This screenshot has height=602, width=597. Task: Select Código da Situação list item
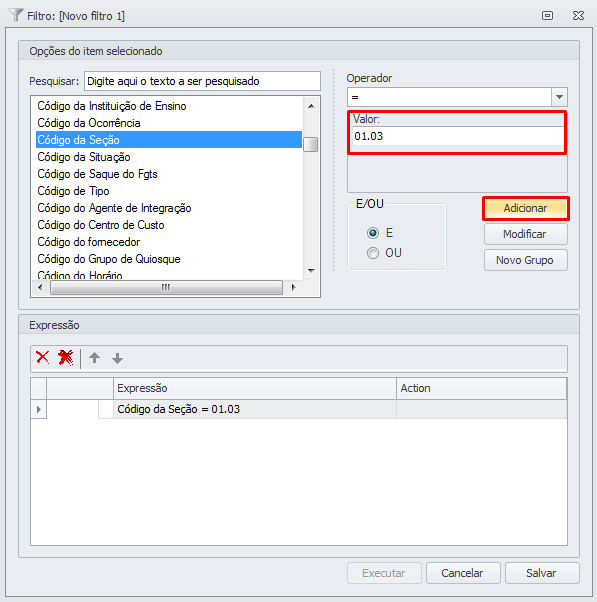(84, 157)
